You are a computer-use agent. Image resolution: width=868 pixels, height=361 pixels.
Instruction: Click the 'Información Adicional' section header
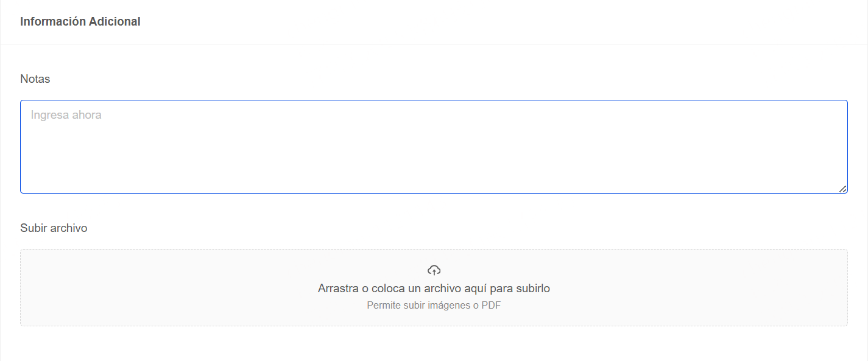click(80, 21)
